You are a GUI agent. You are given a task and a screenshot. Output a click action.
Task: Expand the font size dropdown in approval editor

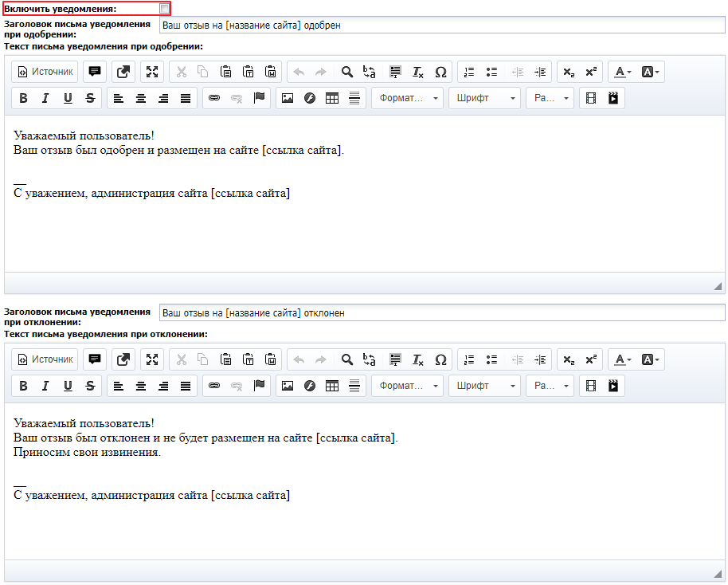pyautogui.click(x=550, y=98)
